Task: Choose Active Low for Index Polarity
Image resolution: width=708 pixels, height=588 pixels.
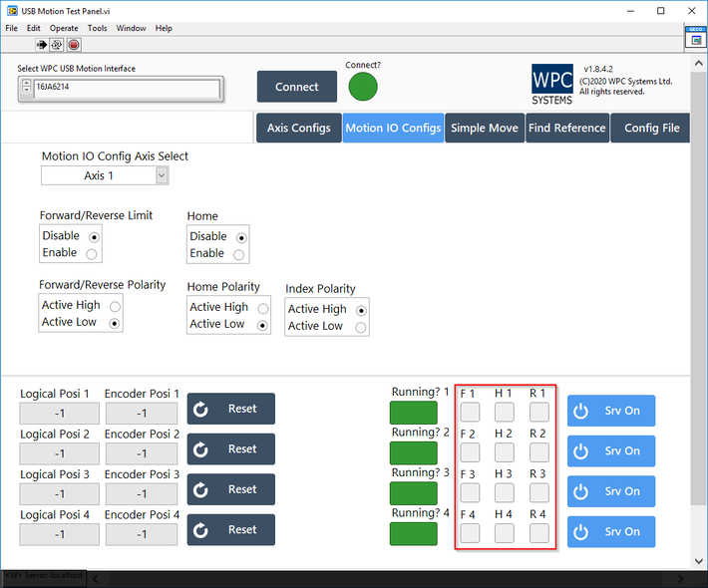Action: pyautogui.click(x=361, y=327)
